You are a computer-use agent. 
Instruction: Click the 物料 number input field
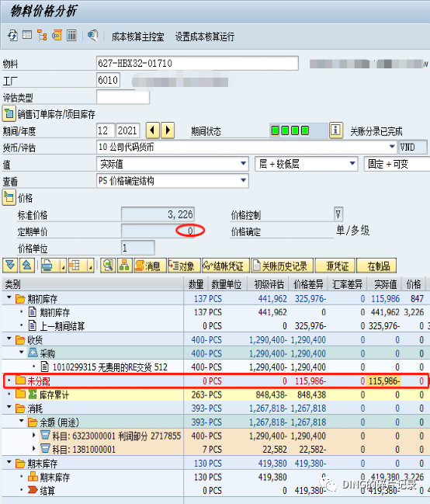197,64
